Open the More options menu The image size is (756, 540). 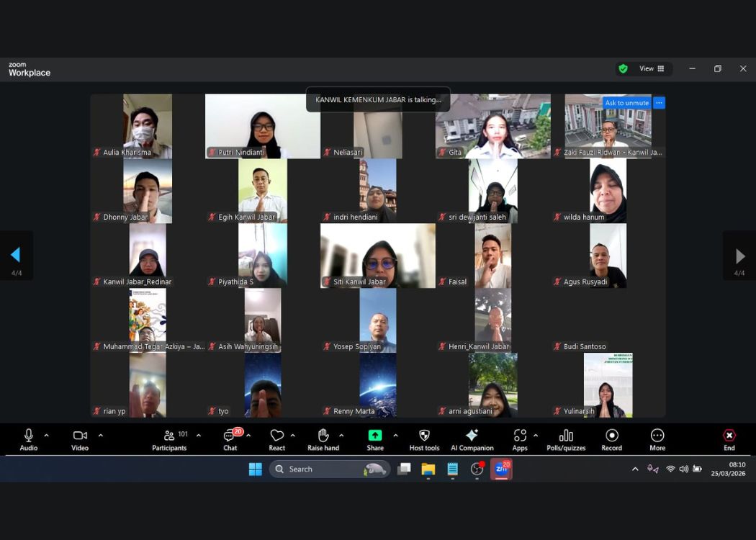[657, 436]
